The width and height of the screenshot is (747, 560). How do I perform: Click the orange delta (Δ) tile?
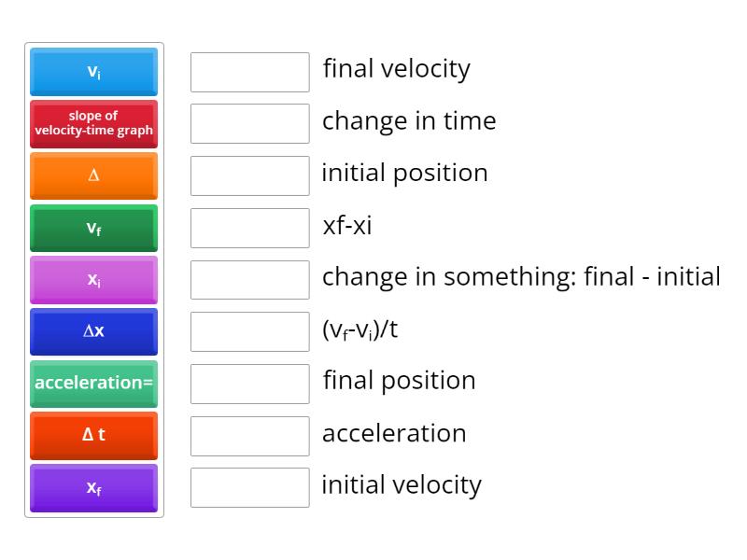(x=93, y=176)
